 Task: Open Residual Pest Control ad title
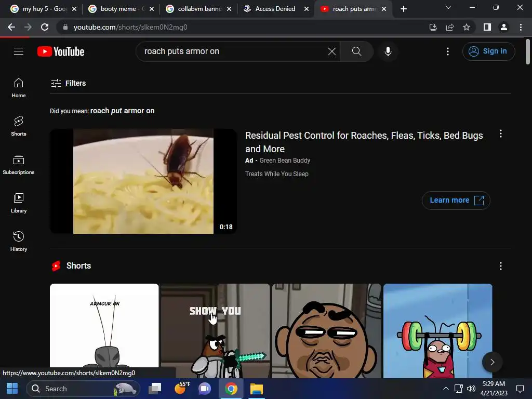coord(364,142)
